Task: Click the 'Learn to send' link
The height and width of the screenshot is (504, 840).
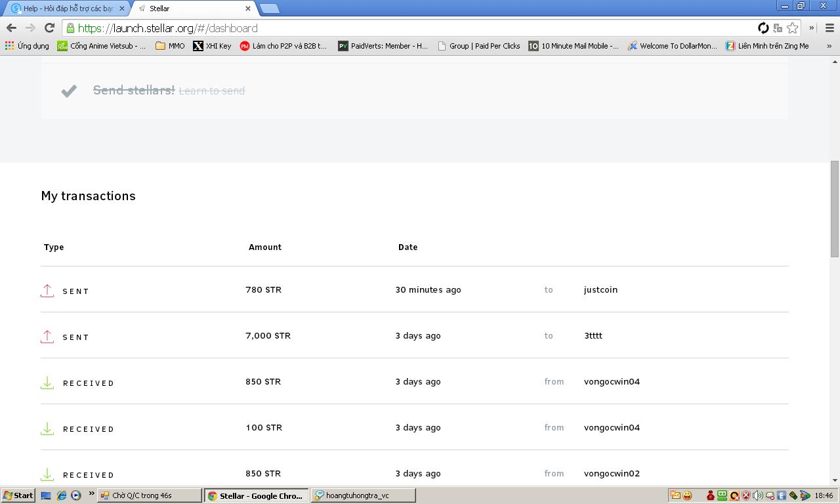Action: point(211,91)
